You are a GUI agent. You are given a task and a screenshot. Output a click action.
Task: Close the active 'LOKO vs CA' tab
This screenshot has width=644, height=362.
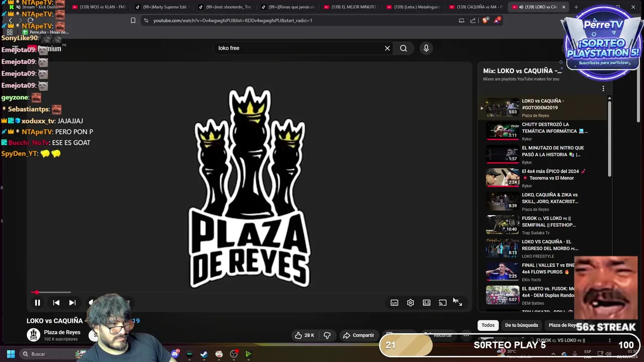point(563,7)
